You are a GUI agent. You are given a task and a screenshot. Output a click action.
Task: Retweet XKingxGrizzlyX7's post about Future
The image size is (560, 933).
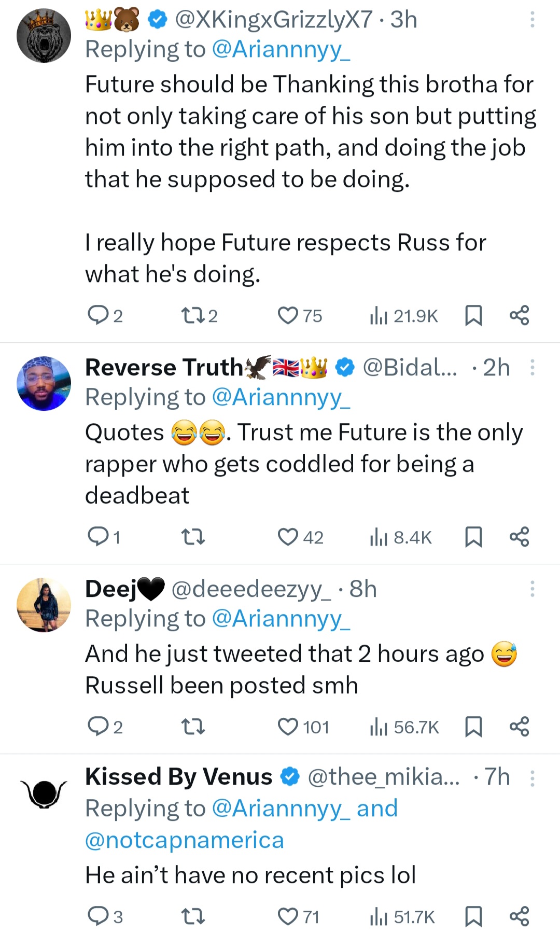192,315
